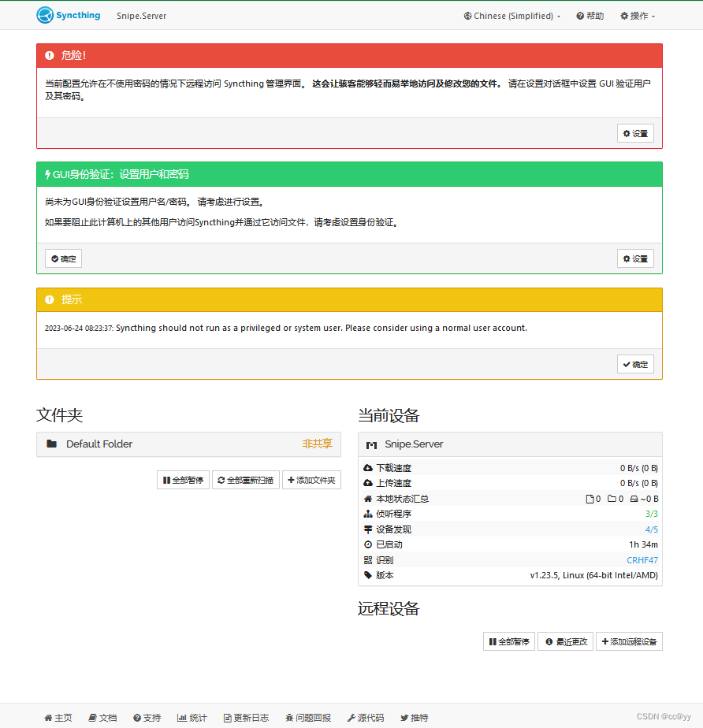The width and height of the screenshot is (703, 728).
Task: Open the 操作 actions dropdown menu
Action: click(x=638, y=16)
